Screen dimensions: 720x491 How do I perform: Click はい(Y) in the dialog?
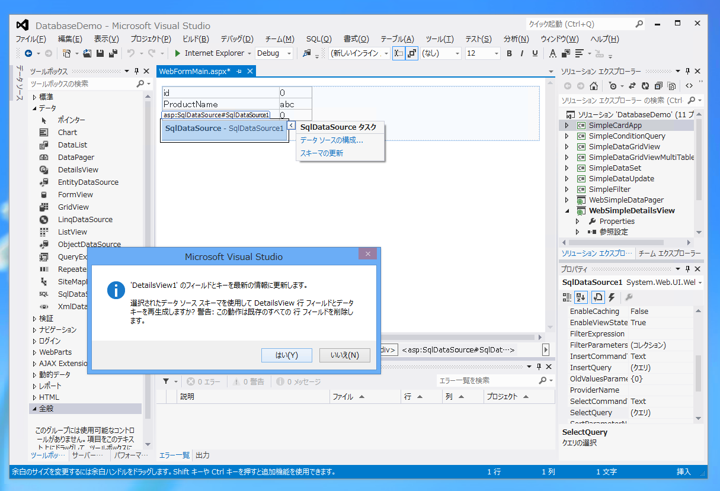[x=287, y=355]
